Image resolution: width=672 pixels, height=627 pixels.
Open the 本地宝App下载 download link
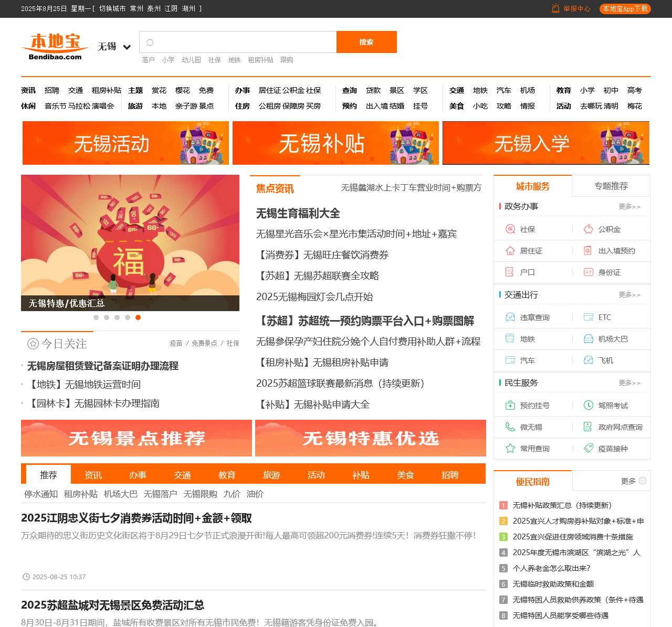tap(624, 8)
